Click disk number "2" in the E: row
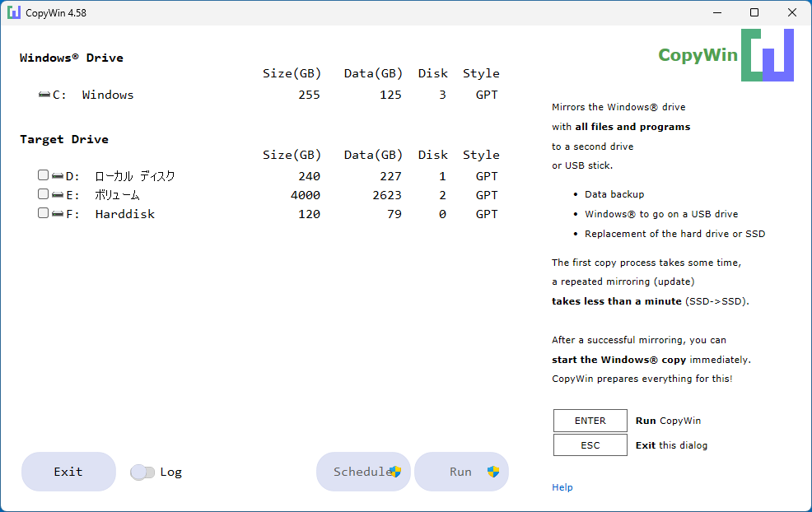812x512 pixels. [442, 195]
